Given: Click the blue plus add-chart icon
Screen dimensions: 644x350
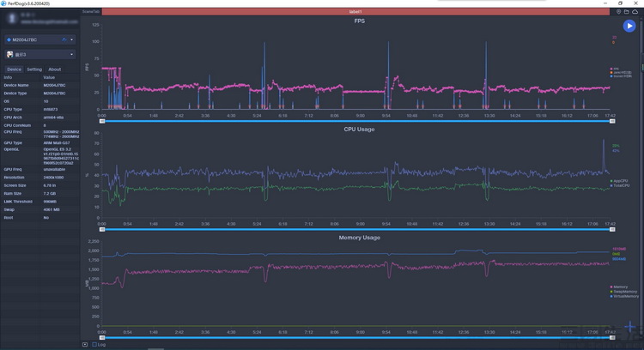Looking at the screenshot, I should click(x=629, y=327).
